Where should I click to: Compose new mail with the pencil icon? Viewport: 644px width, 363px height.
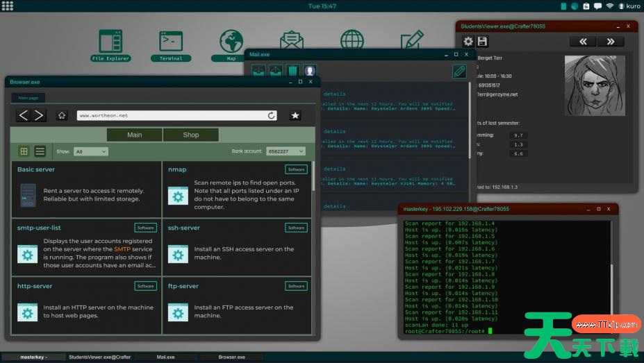459,71
